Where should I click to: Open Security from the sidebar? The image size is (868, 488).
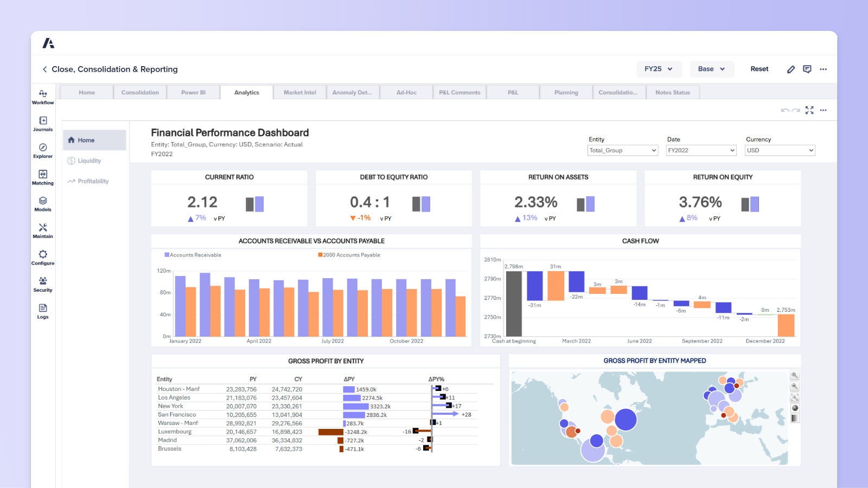point(43,284)
